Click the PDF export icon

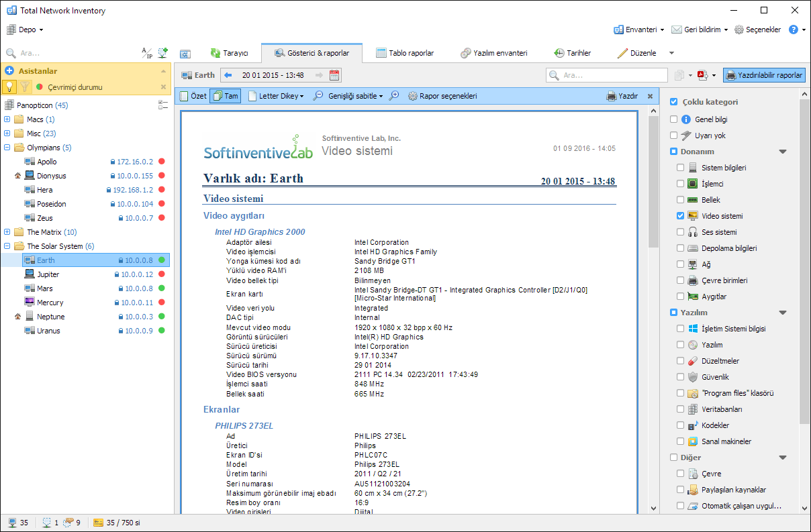coord(703,75)
